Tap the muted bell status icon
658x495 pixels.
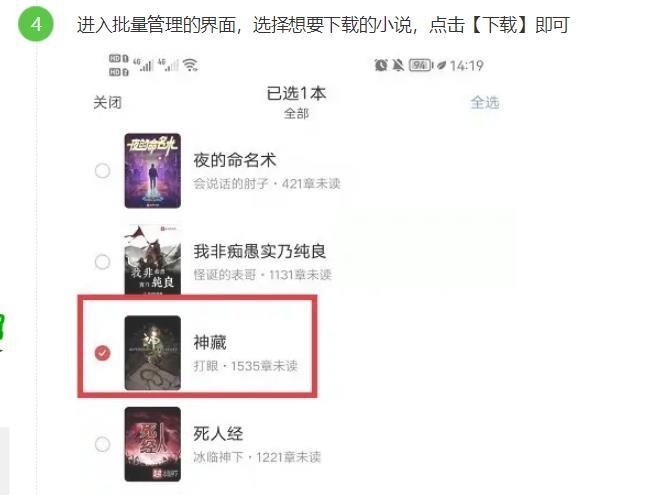click(x=398, y=65)
